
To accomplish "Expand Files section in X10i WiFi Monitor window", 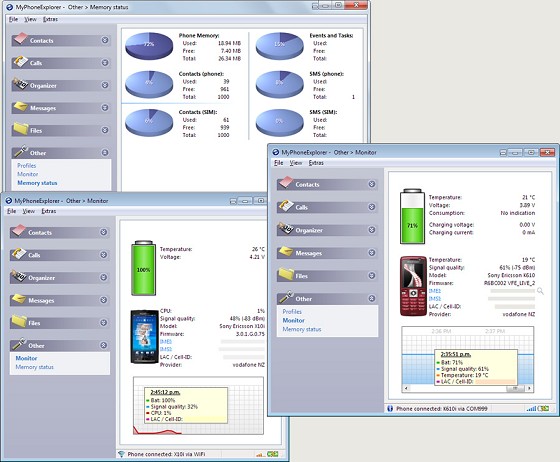I will pos(103,322).
